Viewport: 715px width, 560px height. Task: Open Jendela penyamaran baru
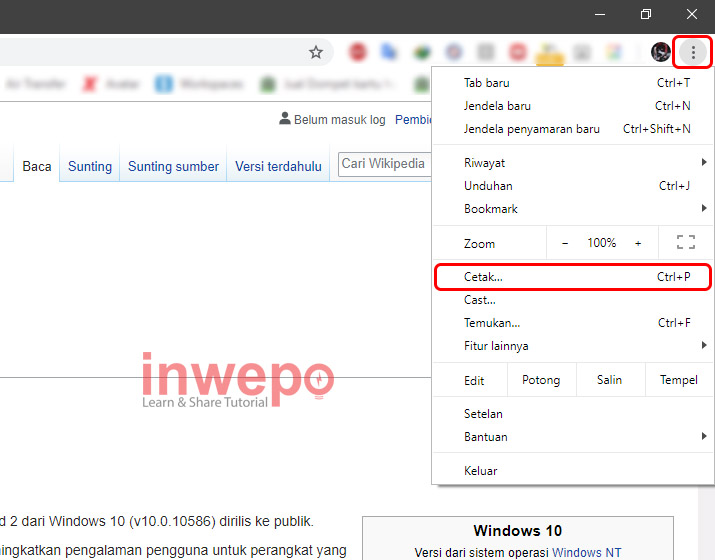tap(572, 129)
